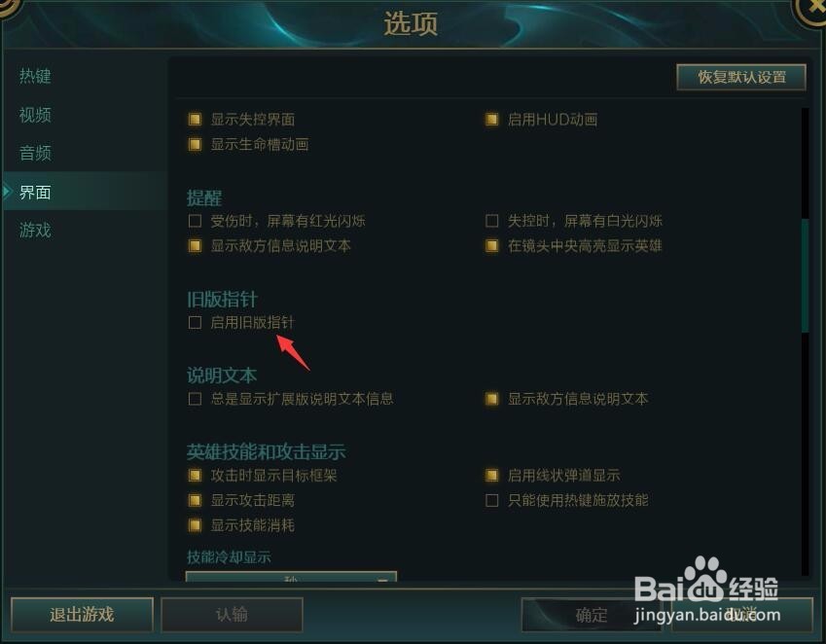
Task: Select the 音频 tab
Action: pyautogui.click(x=35, y=154)
